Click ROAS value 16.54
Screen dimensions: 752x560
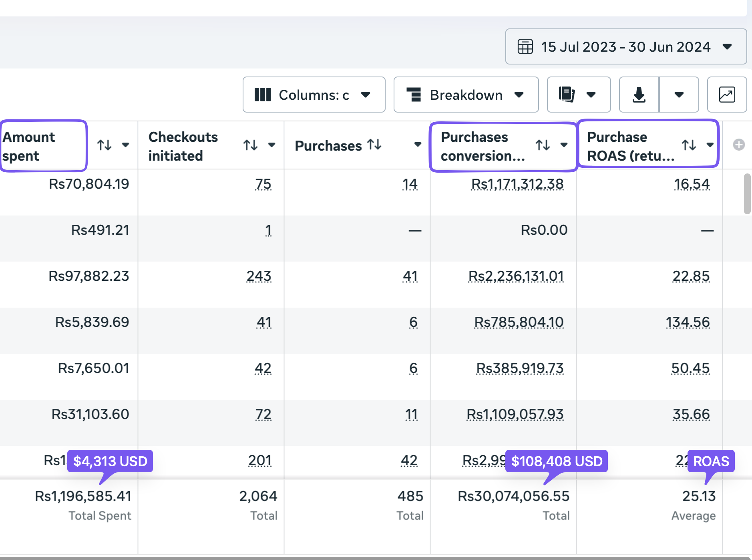coord(692,184)
